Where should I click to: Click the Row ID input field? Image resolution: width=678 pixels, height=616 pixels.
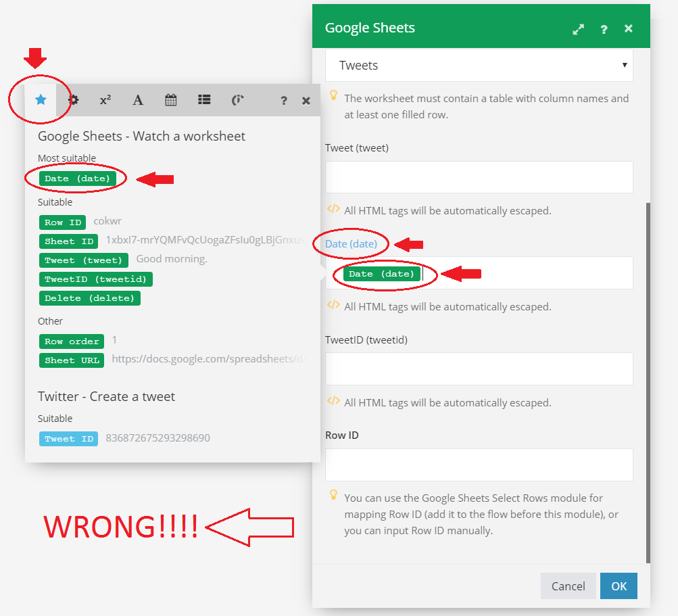pos(479,465)
